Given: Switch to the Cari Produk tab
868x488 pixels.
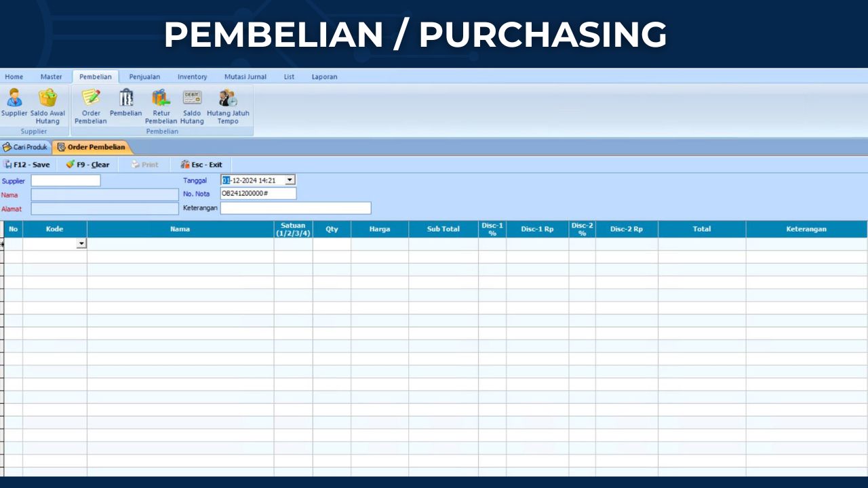Looking at the screenshot, I should 26,147.
